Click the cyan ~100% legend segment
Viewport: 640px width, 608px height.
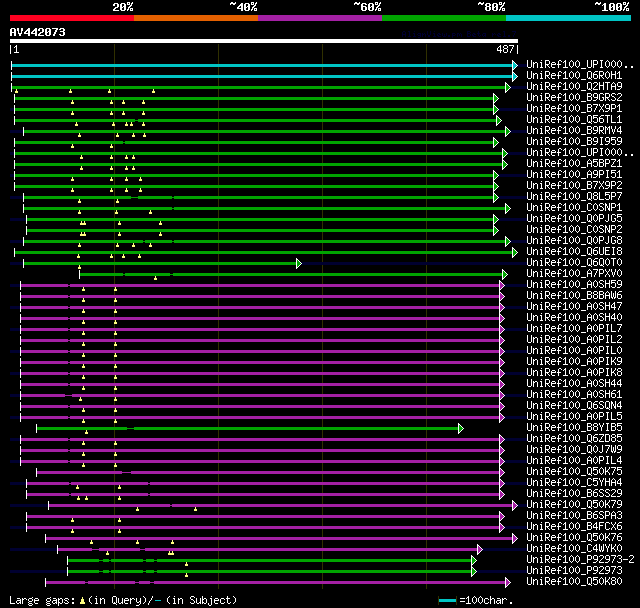coord(567,17)
